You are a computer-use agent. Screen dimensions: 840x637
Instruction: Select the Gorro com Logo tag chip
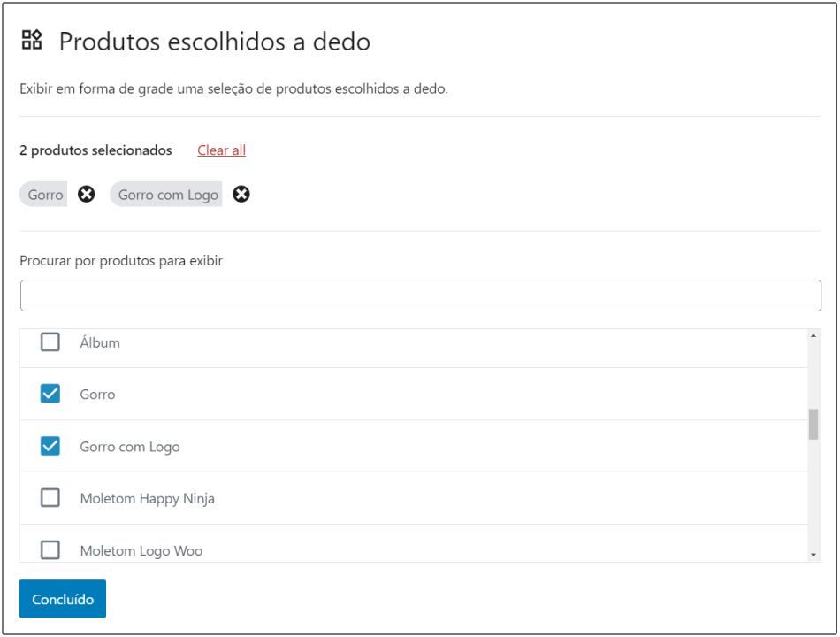coord(167,195)
